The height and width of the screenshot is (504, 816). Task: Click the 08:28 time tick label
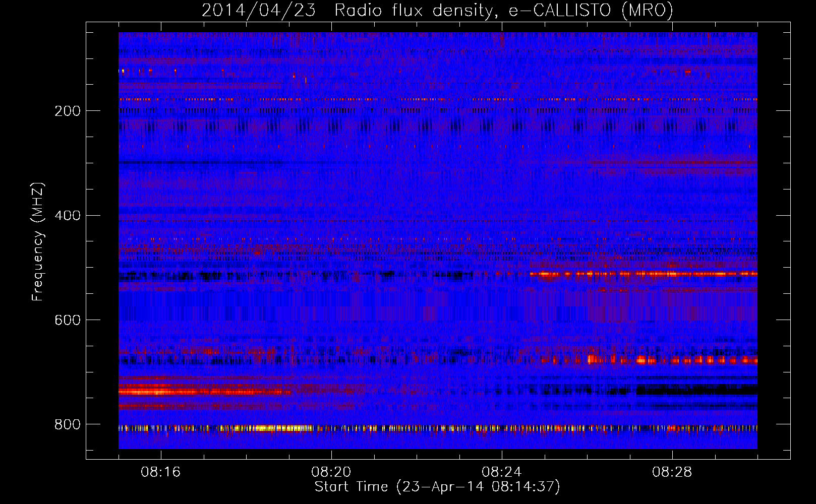pyautogui.click(x=672, y=472)
